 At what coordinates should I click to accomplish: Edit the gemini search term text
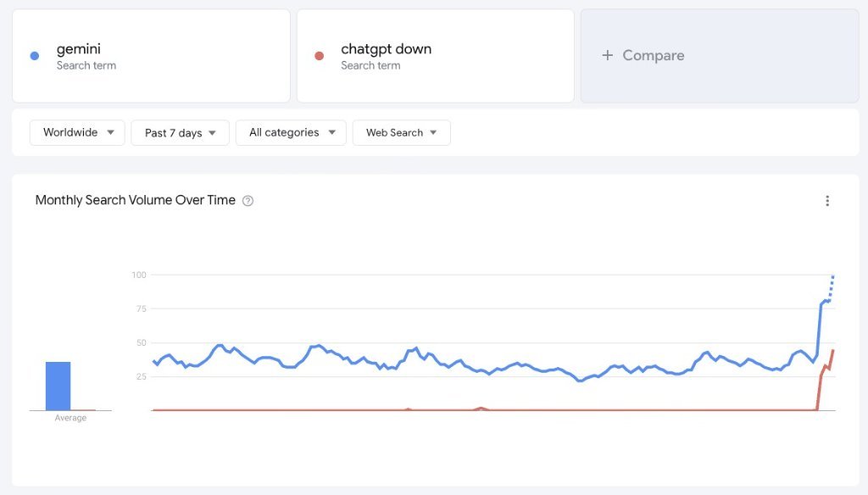(x=79, y=49)
